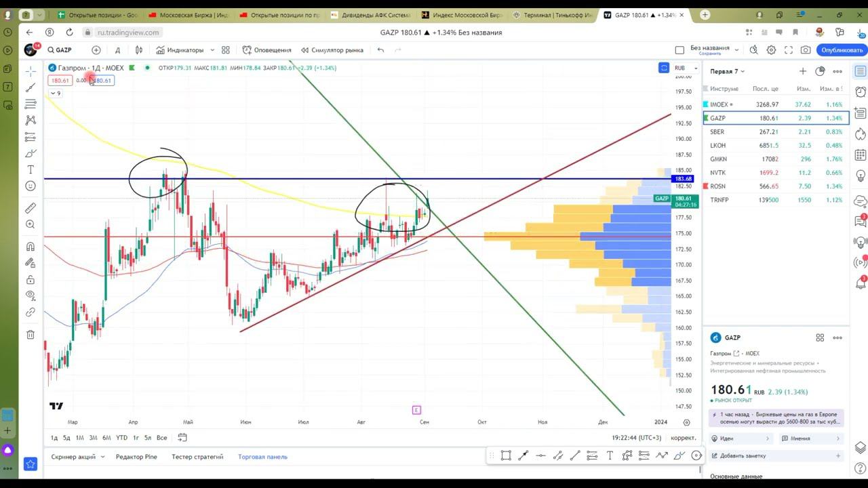Hide all drawings with eye icon
Screen dimensions: 868x488
[31, 296]
